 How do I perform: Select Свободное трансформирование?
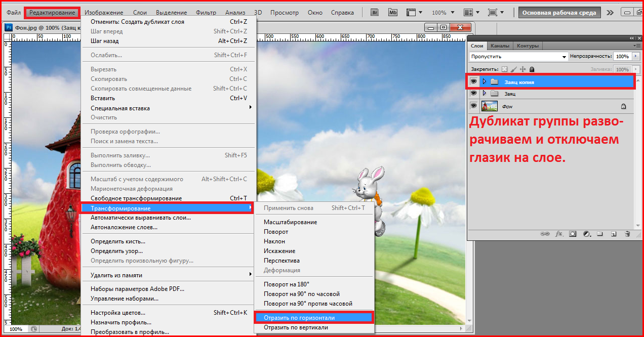tap(169, 198)
